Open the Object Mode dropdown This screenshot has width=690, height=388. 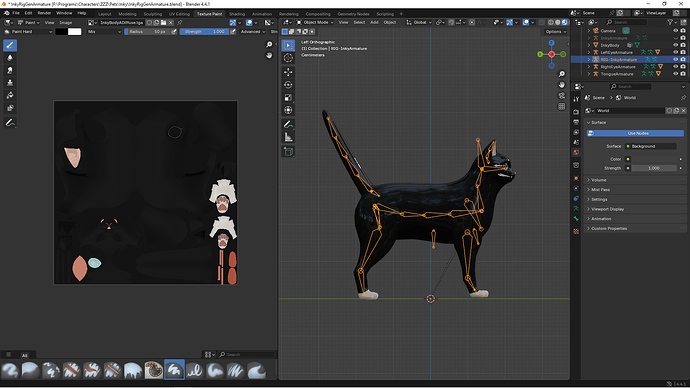(315, 22)
